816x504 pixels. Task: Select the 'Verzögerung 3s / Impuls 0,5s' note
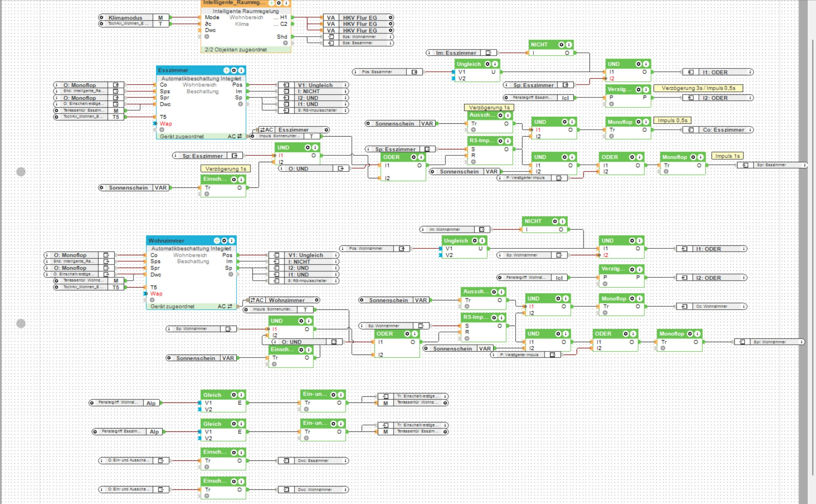coord(698,88)
